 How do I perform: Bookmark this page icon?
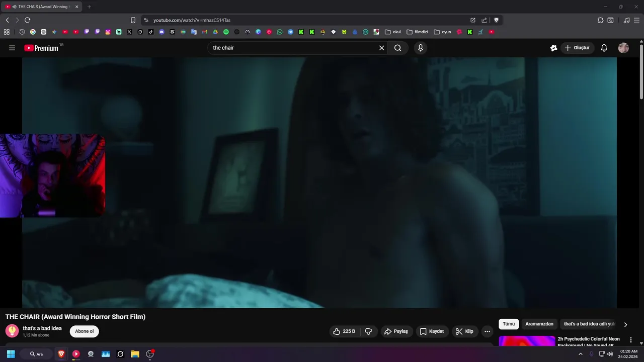coord(133,20)
